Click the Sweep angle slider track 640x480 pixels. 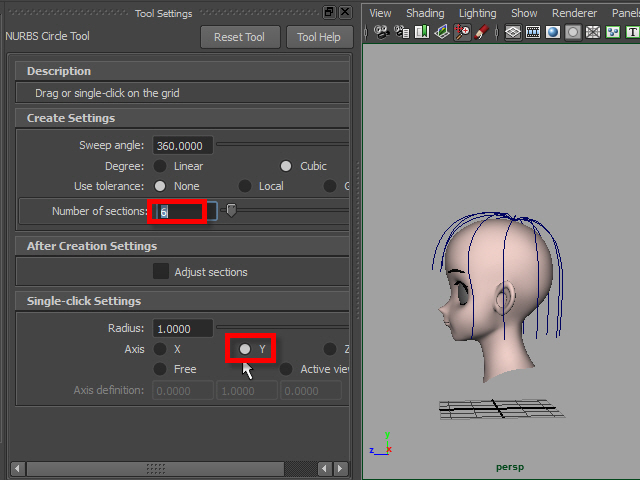[x=282, y=144]
